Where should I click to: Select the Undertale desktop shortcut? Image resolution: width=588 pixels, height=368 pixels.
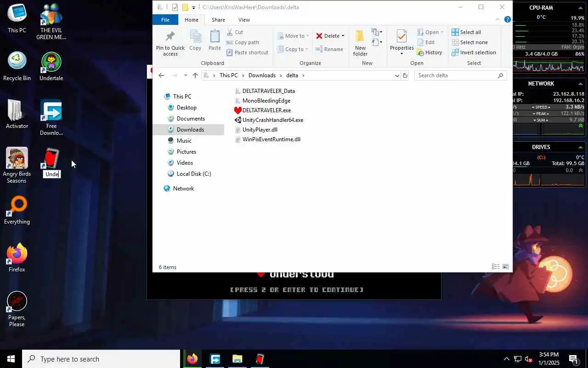point(51,67)
